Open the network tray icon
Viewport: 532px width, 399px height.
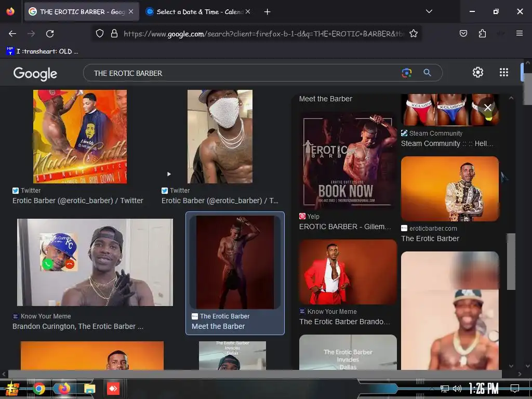445,389
